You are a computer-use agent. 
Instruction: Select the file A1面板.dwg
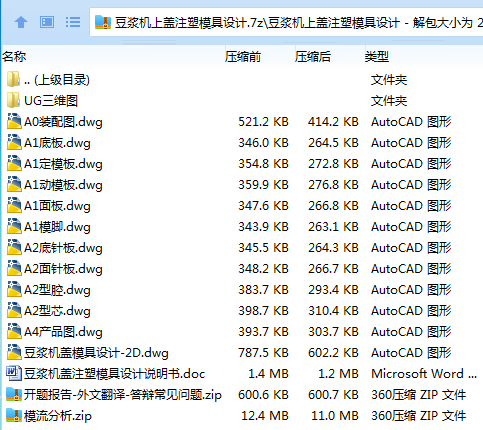pyautogui.click(x=57, y=206)
